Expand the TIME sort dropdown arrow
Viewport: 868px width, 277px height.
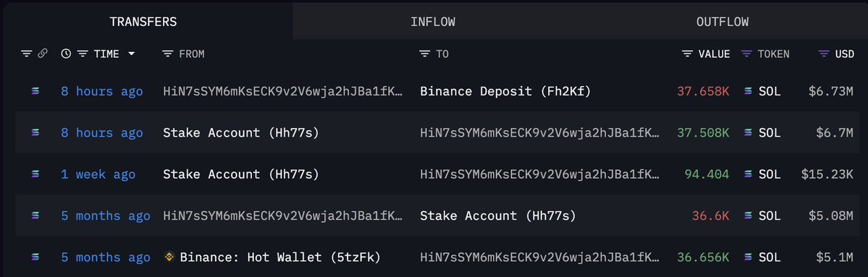point(131,54)
